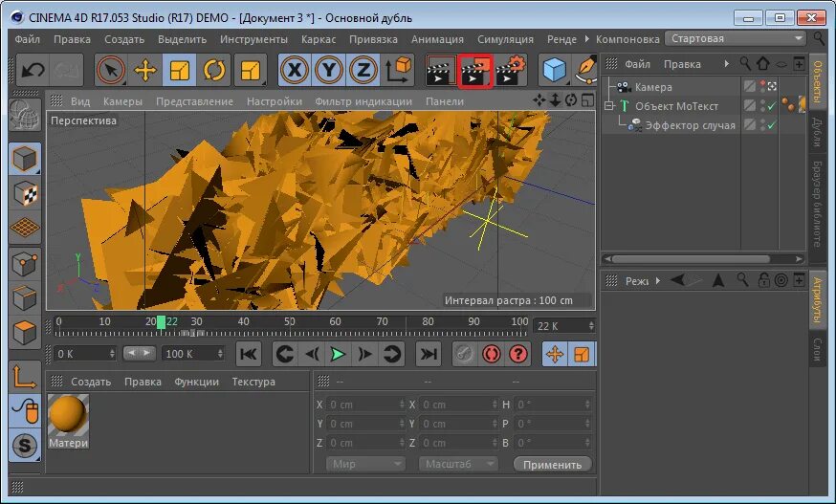Play animation forwards with green arrow
Screen dimensions: 836x504
click(338, 354)
